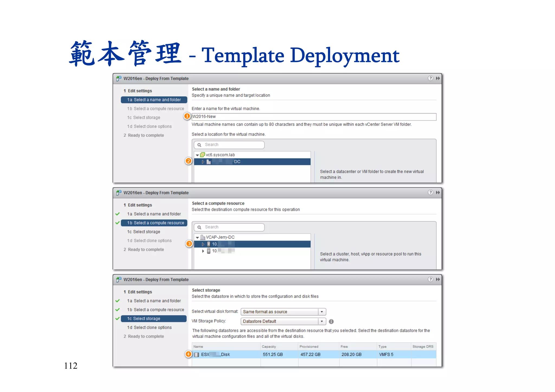
Task: Sort datastores by Provisioned column
Action: point(319,347)
